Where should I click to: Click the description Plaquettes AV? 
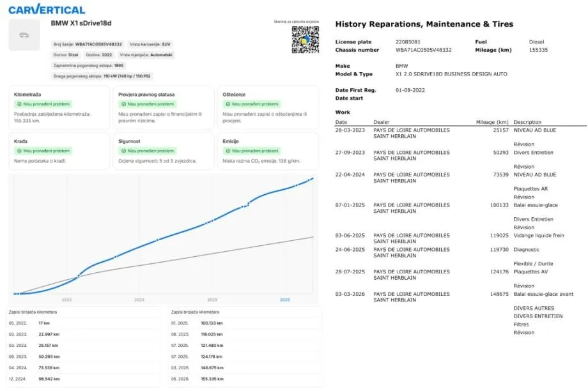pyautogui.click(x=530, y=272)
